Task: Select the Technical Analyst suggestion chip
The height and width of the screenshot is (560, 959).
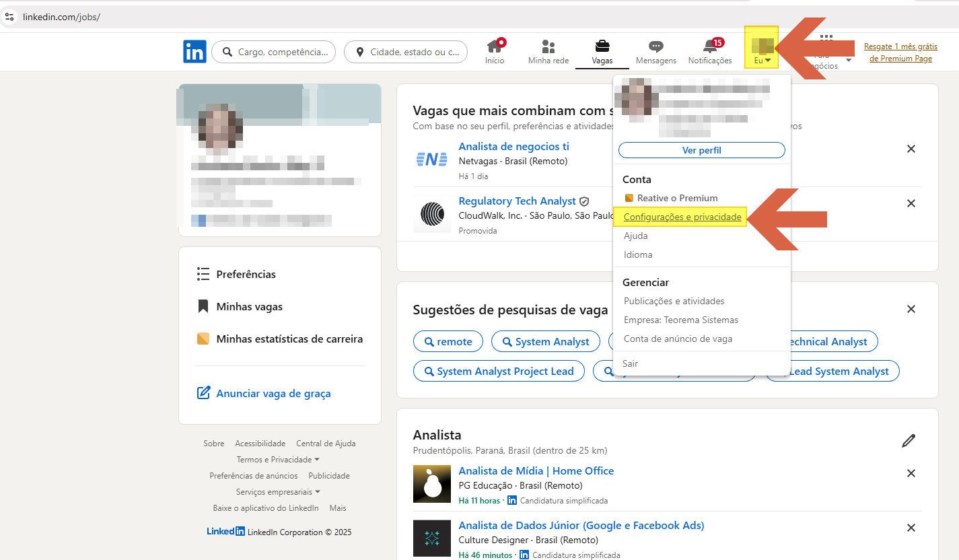Action: click(x=833, y=342)
